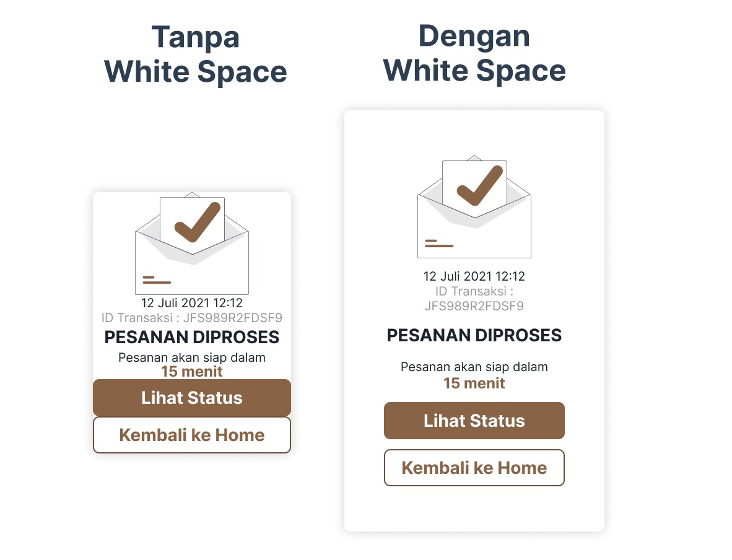This screenshot has width=732, height=560.
Task: Click "Pesanan akan siap dalam" in the spacious card
Action: [x=474, y=367]
